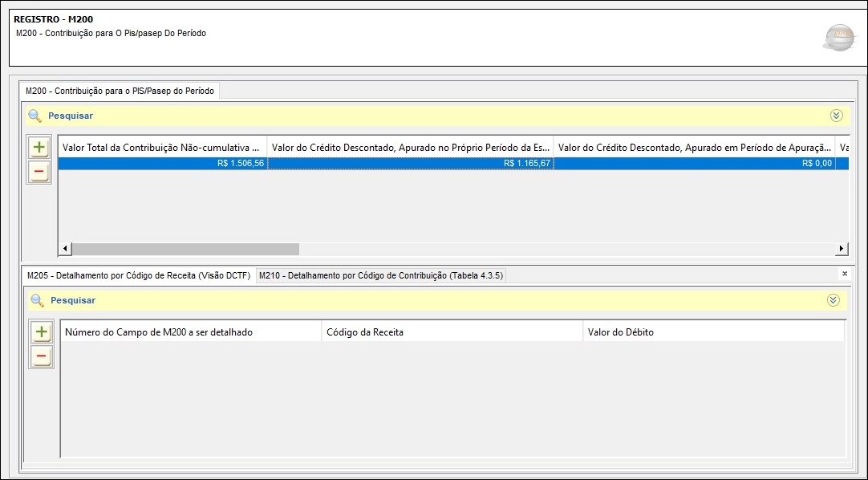Switch to the M205 Detalhamento por Código de Receita tab
The image size is (868, 480).
tap(139, 275)
